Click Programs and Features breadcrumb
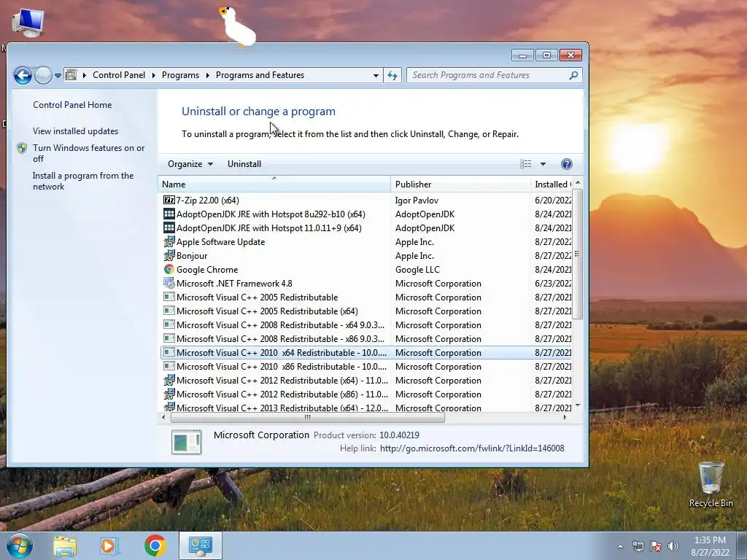This screenshot has height=560, width=747. coord(260,75)
